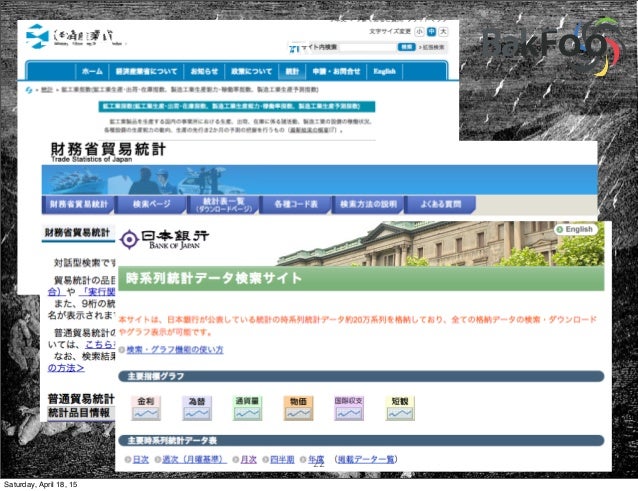Click the 時系列統計データ検索サイト green banner
The image size is (638, 491).
(x=361, y=278)
